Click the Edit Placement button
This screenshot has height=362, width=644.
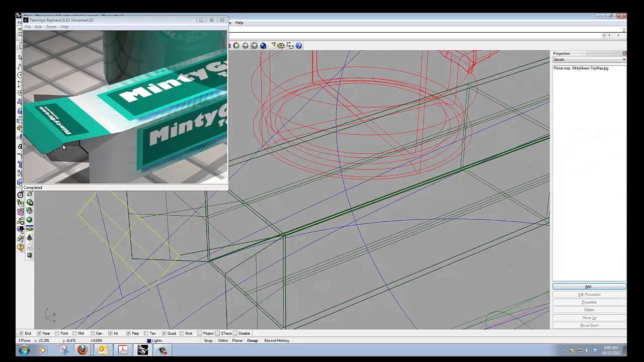589,295
